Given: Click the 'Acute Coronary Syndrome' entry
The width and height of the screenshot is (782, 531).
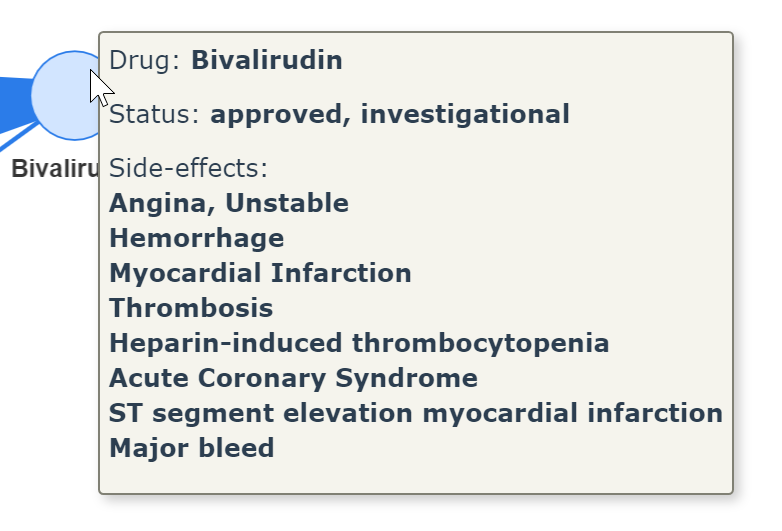Looking at the screenshot, I should [x=293, y=378].
